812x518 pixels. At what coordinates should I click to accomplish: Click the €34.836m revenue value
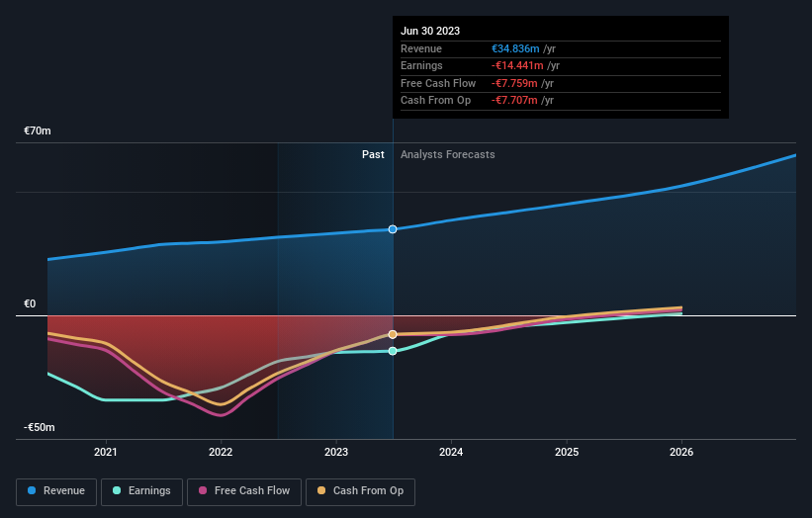515,48
